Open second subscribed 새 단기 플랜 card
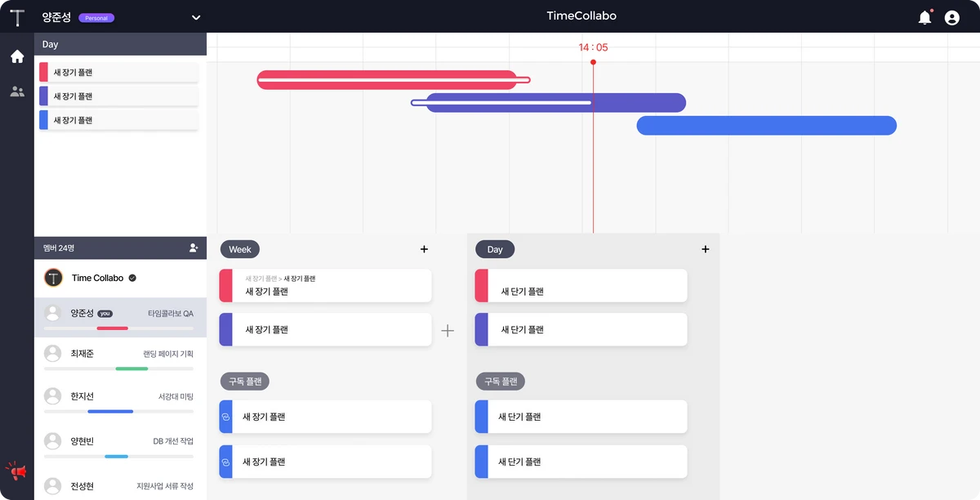This screenshot has height=500, width=980. coord(581,462)
